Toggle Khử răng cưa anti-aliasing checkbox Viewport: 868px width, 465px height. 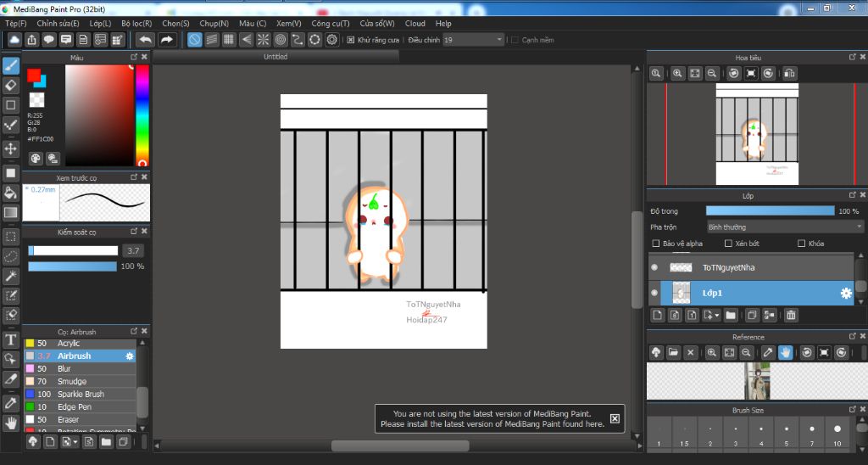(350, 40)
